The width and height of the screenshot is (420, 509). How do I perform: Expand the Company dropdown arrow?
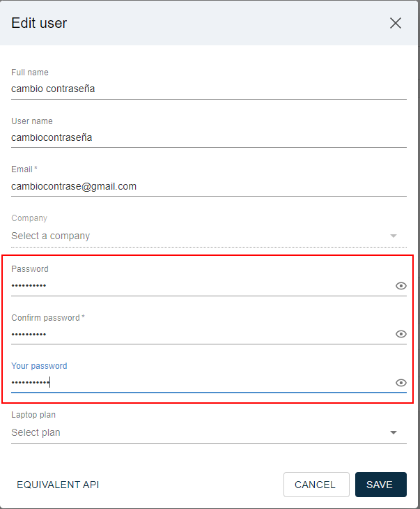[394, 236]
